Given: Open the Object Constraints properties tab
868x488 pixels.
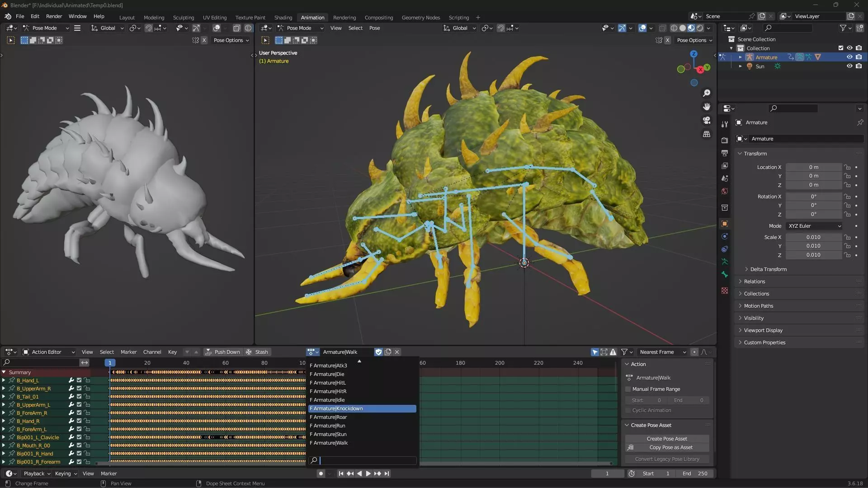Looking at the screenshot, I should tap(725, 249).
